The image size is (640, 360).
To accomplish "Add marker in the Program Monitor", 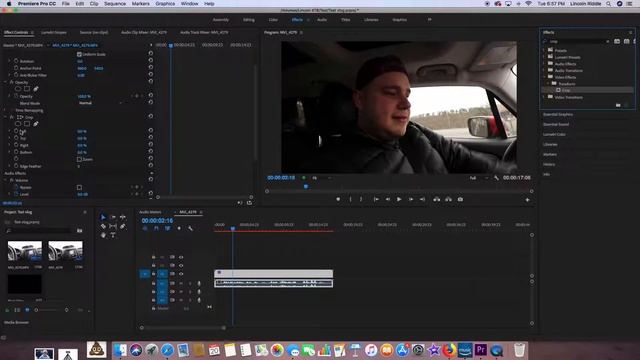I will pyautogui.click(x=338, y=200).
